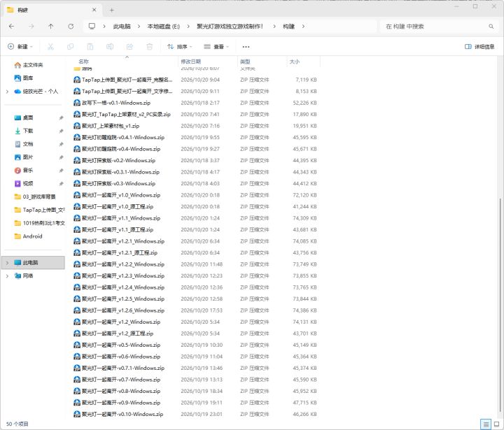Viewport: 504px width, 430px height.
Task: Open the 新建 New dropdown
Action: [x=20, y=47]
